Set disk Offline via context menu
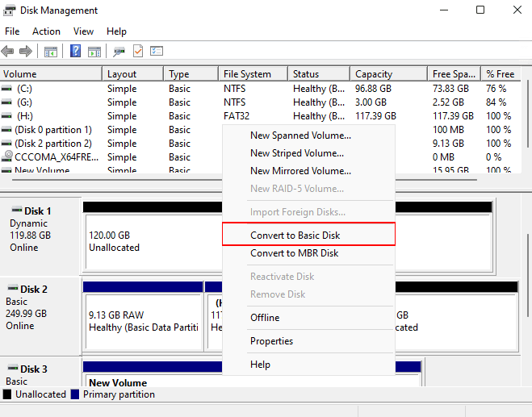The height and width of the screenshot is (417, 532). click(x=265, y=318)
